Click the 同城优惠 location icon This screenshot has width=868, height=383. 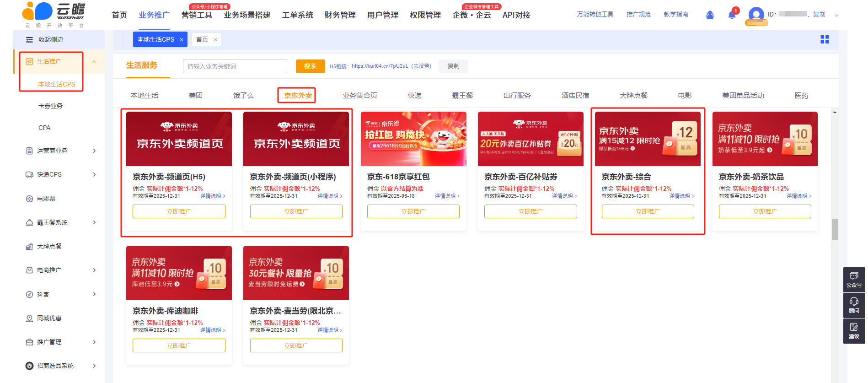pos(29,318)
